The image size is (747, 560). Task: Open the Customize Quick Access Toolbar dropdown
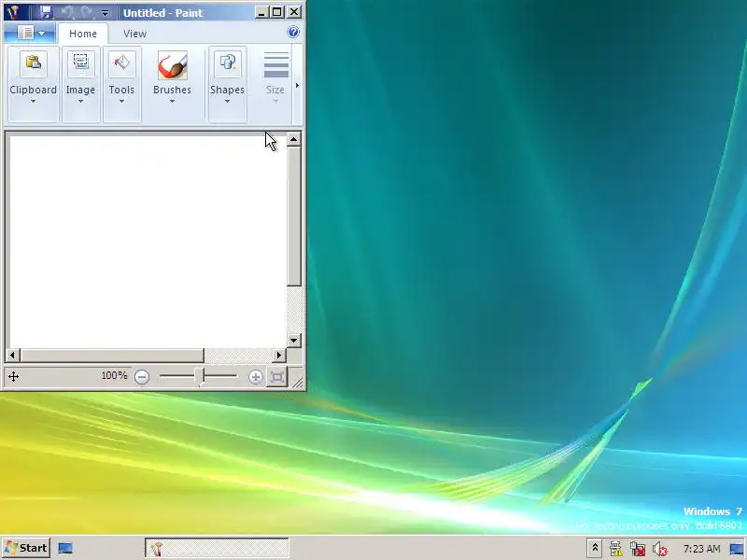pyautogui.click(x=105, y=13)
